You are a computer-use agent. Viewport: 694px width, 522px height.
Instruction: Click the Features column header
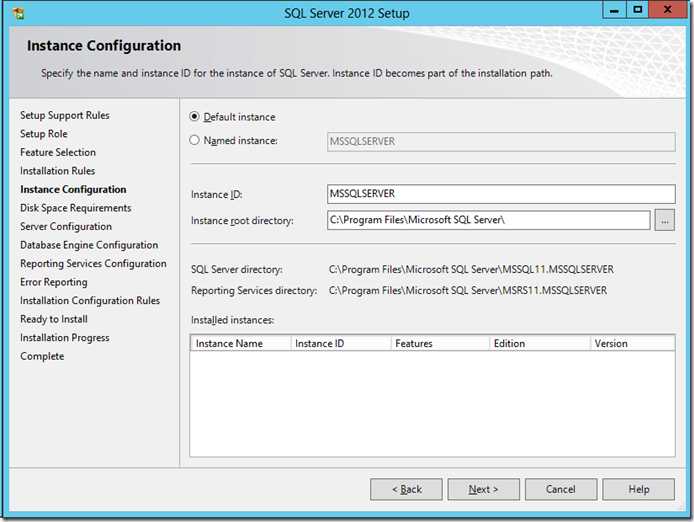pos(440,344)
